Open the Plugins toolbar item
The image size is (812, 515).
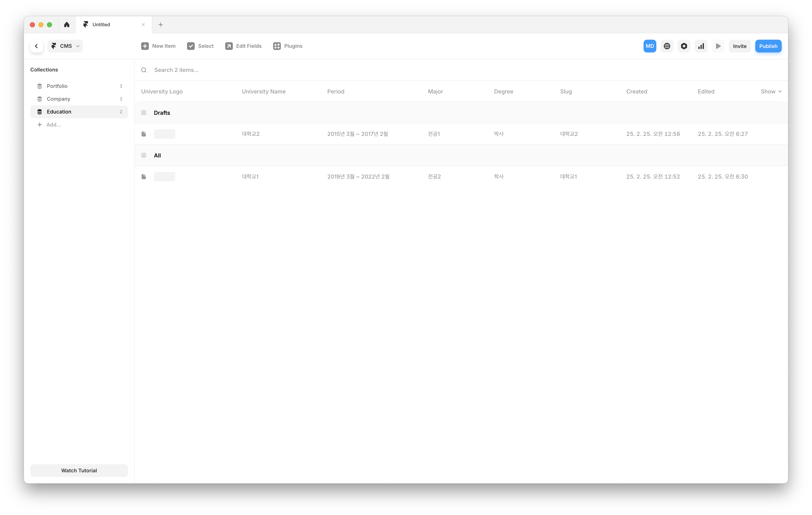pos(288,46)
